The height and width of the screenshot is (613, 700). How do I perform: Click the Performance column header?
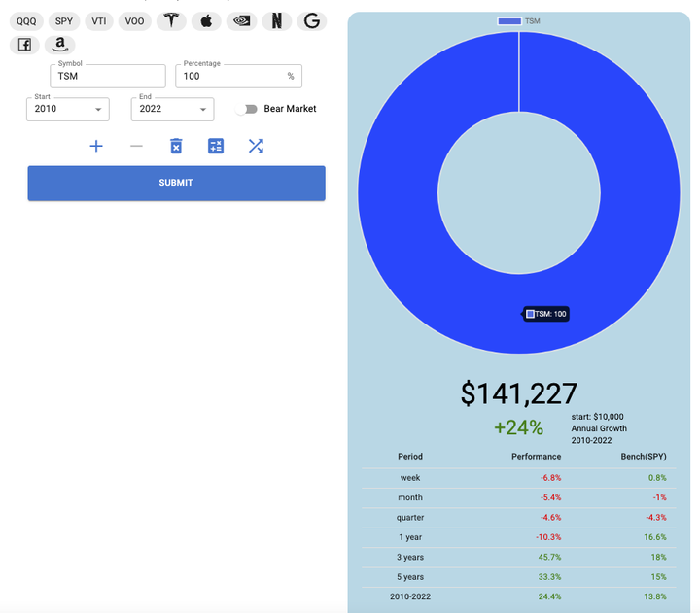536,456
